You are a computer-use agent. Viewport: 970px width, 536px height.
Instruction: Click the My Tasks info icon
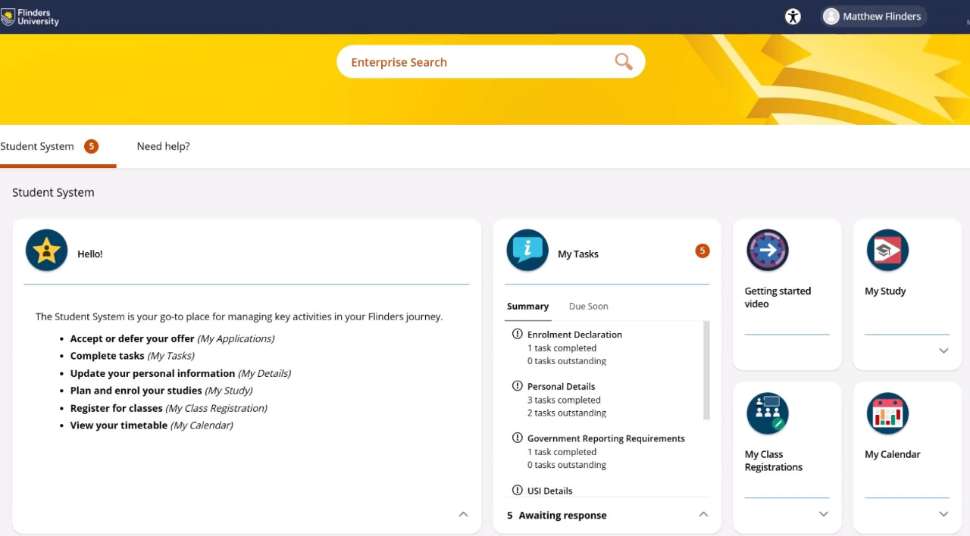527,251
